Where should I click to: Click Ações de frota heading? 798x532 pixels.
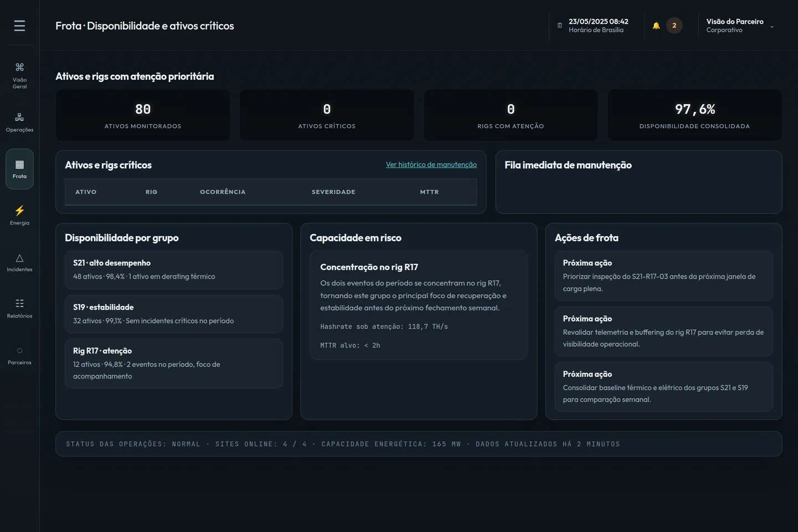coord(587,238)
